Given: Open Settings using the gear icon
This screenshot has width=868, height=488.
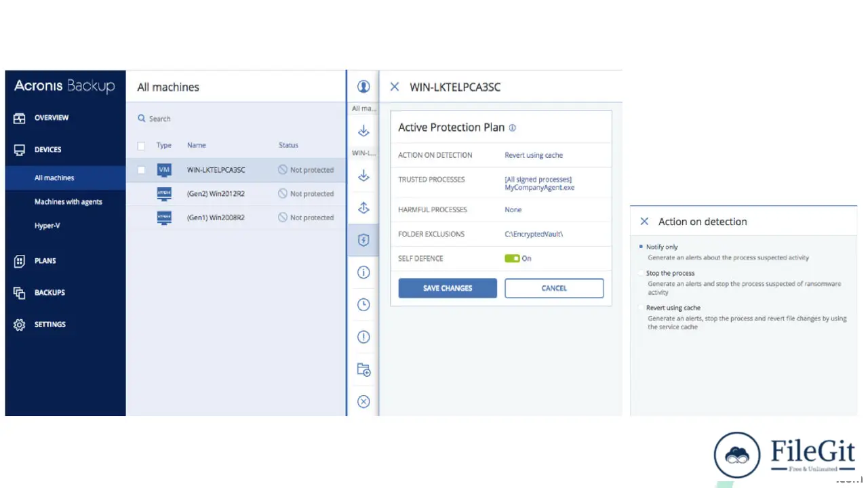Looking at the screenshot, I should (20, 325).
